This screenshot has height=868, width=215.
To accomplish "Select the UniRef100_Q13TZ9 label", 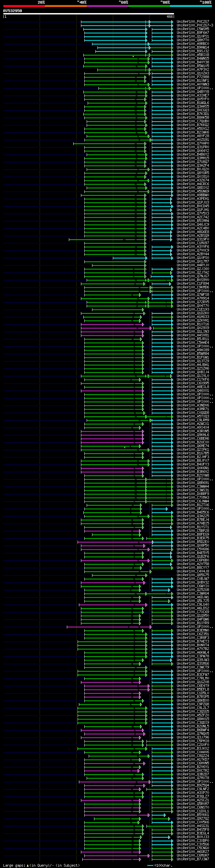I will point(193,361).
